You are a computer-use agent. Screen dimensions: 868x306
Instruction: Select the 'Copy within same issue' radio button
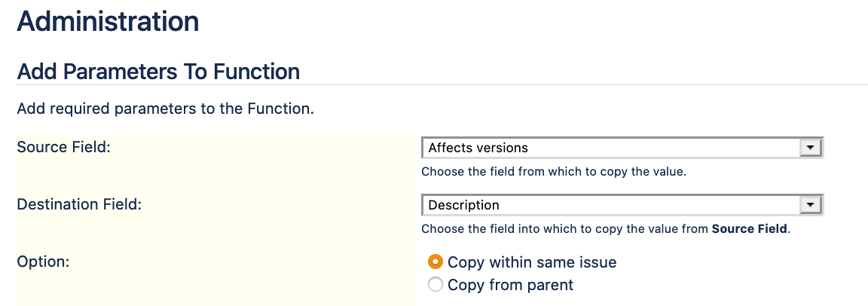(435, 262)
